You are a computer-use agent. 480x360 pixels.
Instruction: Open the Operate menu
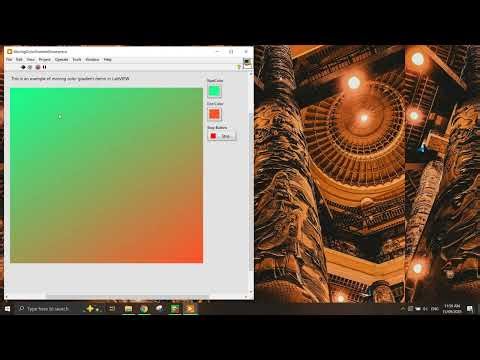[62, 60]
